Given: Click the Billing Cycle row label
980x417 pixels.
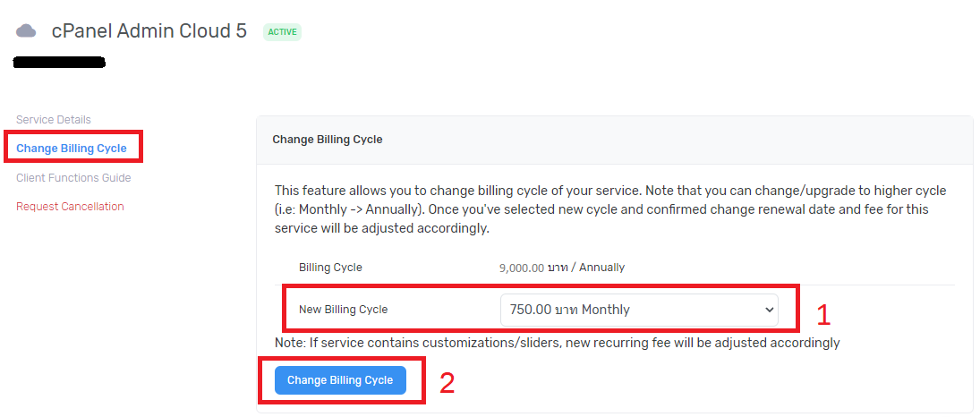Looking at the screenshot, I should pyautogui.click(x=330, y=268).
